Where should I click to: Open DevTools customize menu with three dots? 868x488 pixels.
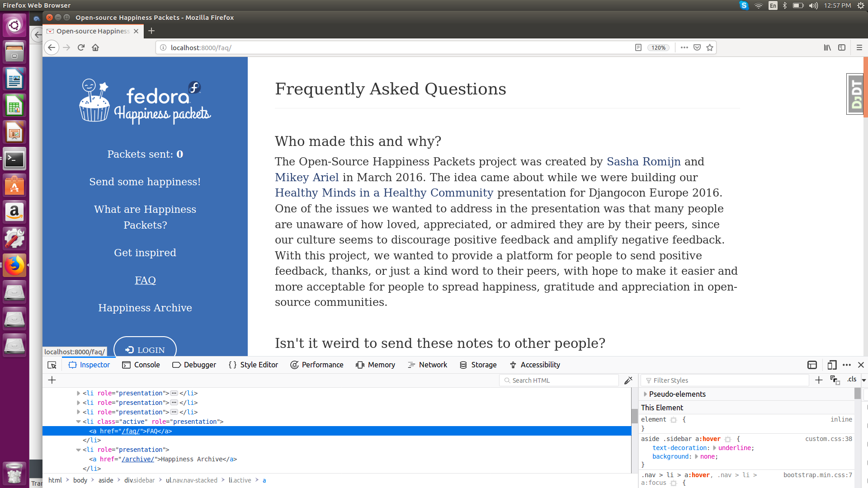[847, 365]
